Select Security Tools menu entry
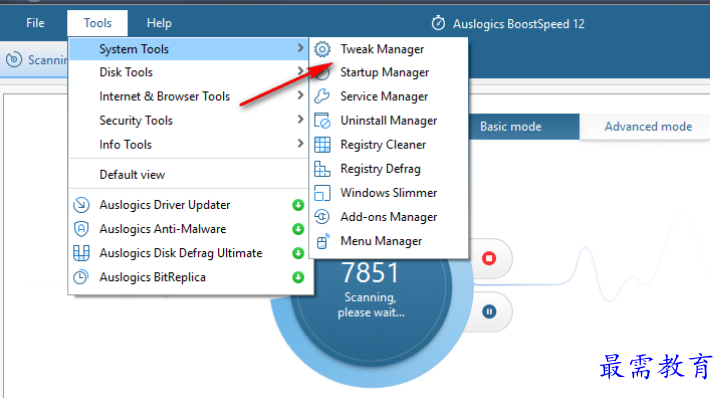The width and height of the screenshot is (721, 398). click(189, 120)
